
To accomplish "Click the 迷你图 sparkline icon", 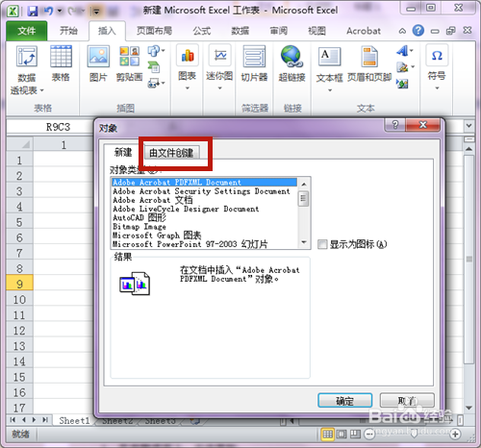I will click(220, 56).
